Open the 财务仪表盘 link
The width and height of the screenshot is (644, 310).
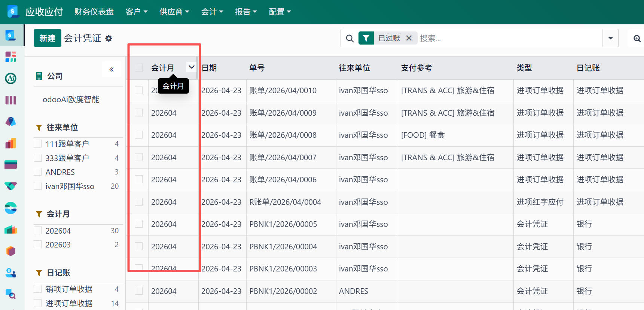pos(94,12)
